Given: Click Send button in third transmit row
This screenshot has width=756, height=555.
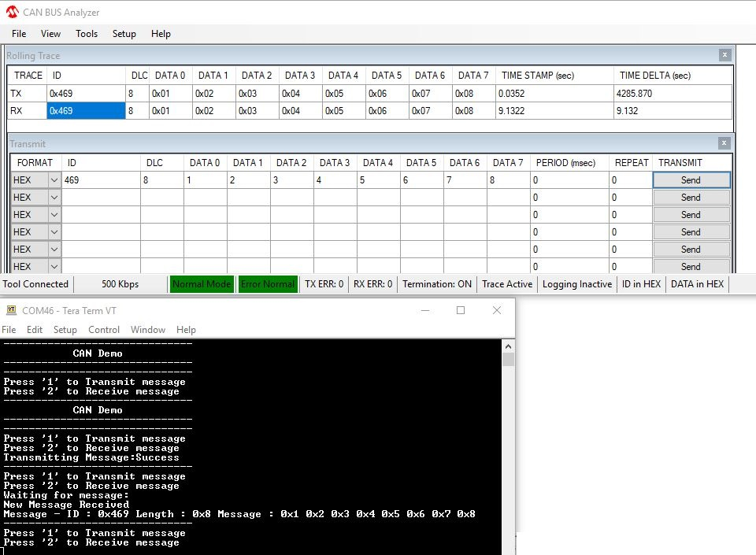Looking at the screenshot, I should click(x=691, y=215).
